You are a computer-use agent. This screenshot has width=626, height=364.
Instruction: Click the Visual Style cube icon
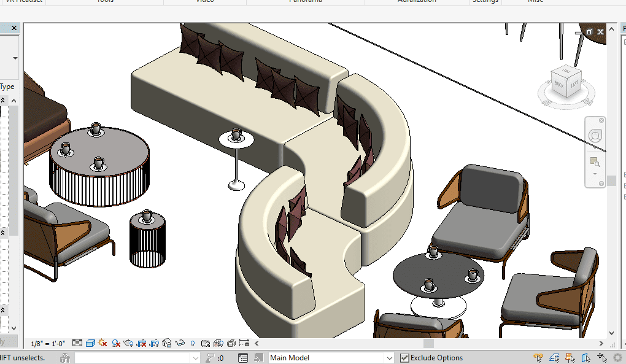coord(90,343)
